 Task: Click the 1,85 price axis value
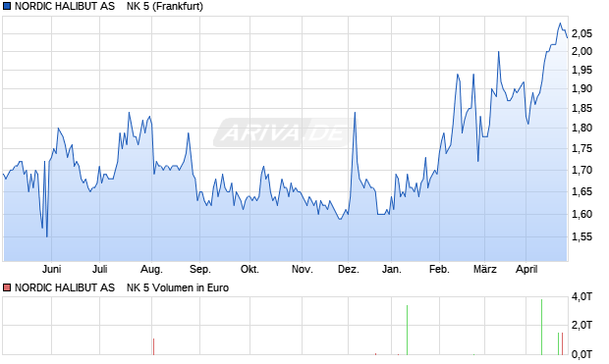pyautogui.click(x=581, y=108)
